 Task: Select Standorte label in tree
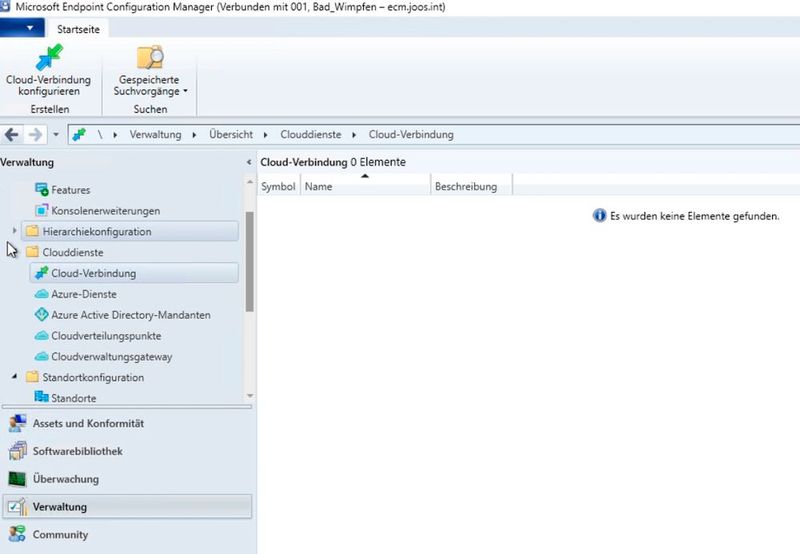click(73, 398)
